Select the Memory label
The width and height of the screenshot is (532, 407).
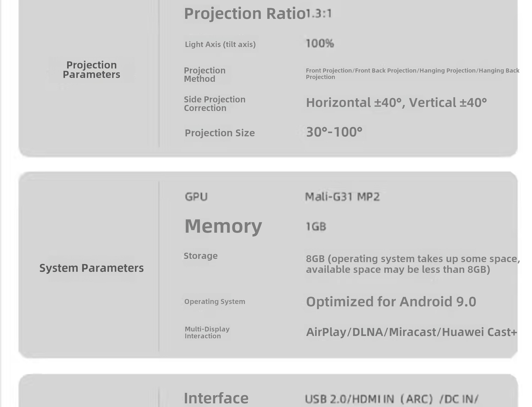click(x=223, y=226)
